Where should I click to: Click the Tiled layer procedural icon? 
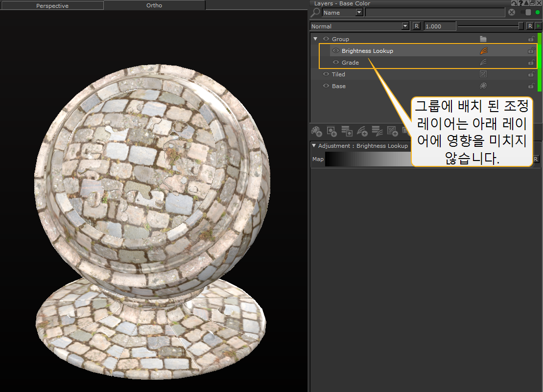coord(483,74)
